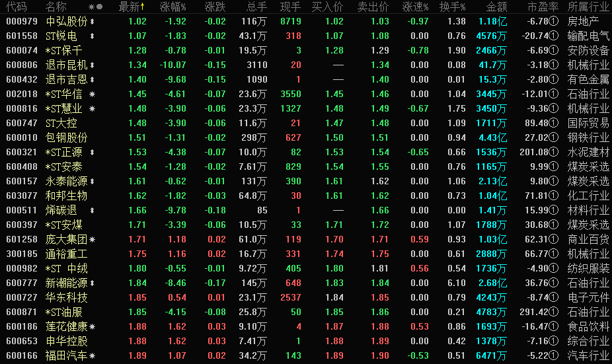The image size is (612, 364).
Task: Click the circled 1 icon next to 36.76
Action: pos(554,283)
